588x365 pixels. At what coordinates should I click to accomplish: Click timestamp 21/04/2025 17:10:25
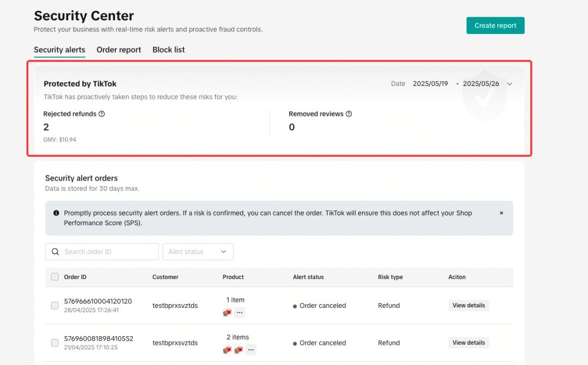(x=91, y=348)
